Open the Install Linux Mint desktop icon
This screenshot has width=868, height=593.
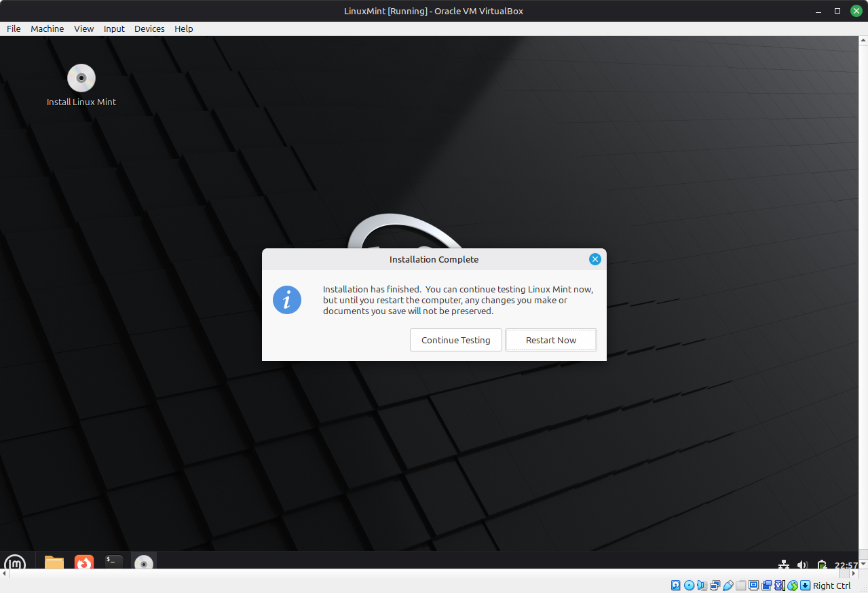81,85
